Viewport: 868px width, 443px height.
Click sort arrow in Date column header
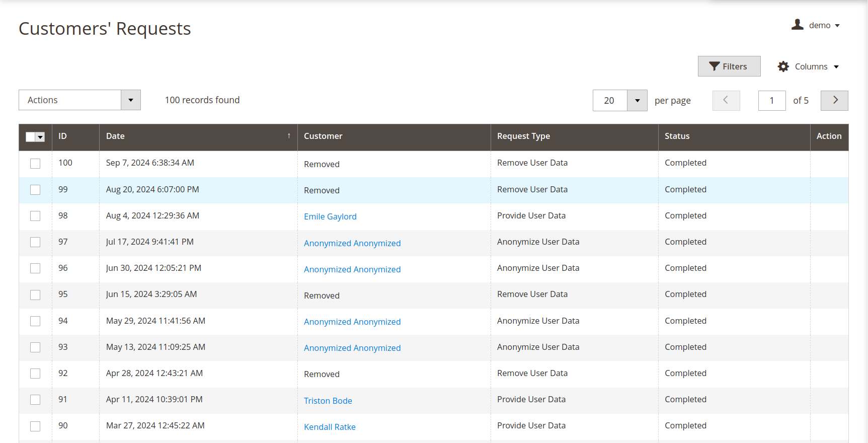point(289,136)
